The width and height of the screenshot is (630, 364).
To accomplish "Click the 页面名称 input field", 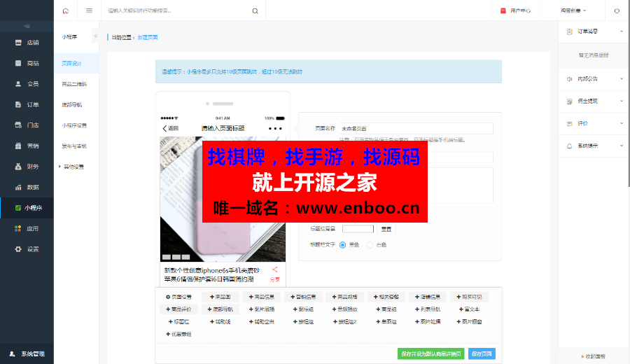I will click(416, 129).
